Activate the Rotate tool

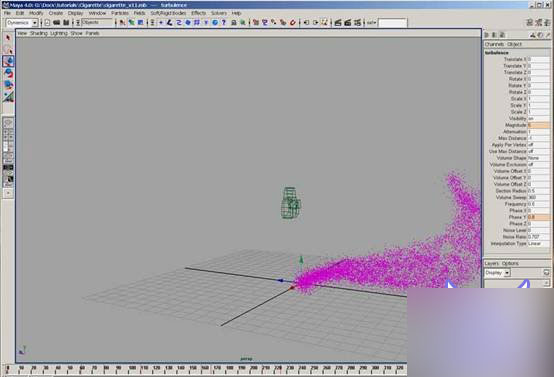point(8,73)
